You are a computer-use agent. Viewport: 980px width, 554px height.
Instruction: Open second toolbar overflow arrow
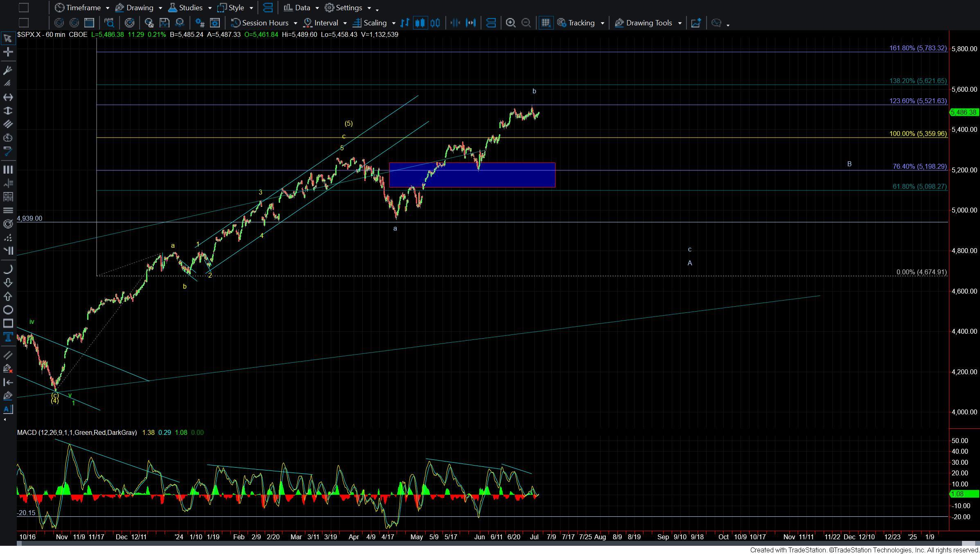pos(728,25)
